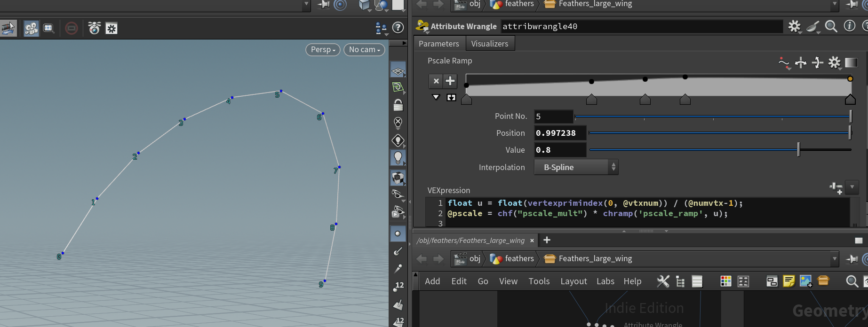Click the feathers breadcrumb in the network path
This screenshot has height=327, width=868.
519,258
